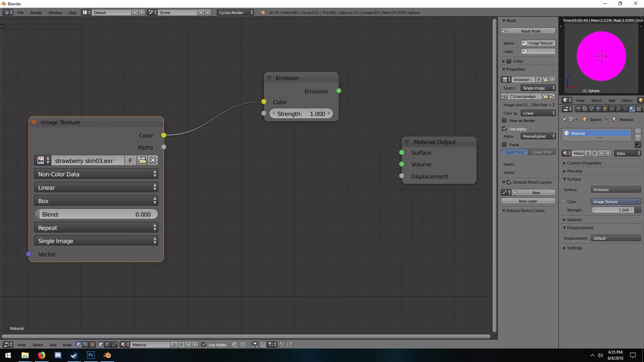Enable View as Render checkbox
Image resolution: width=644 pixels, height=362 pixels.
click(x=504, y=120)
